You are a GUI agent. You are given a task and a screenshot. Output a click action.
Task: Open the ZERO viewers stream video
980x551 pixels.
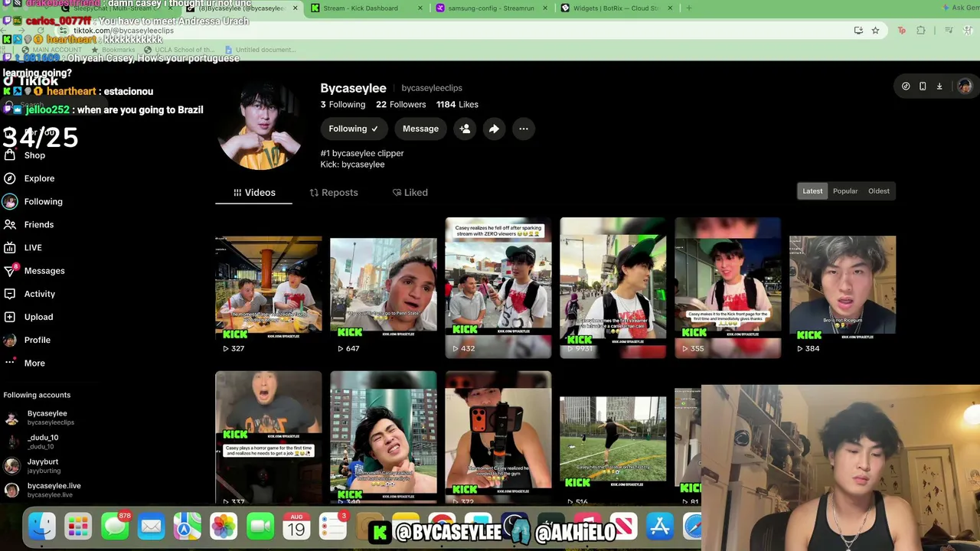(x=498, y=288)
